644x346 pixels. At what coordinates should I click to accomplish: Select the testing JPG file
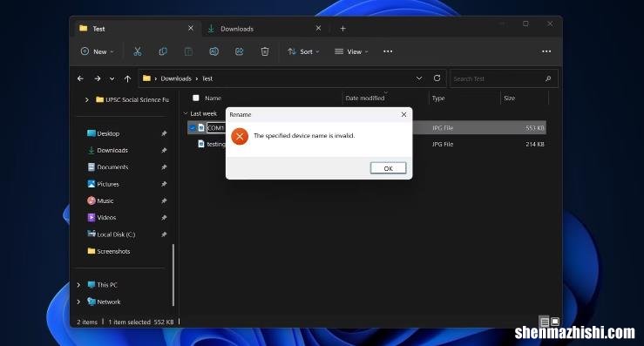click(x=215, y=144)
